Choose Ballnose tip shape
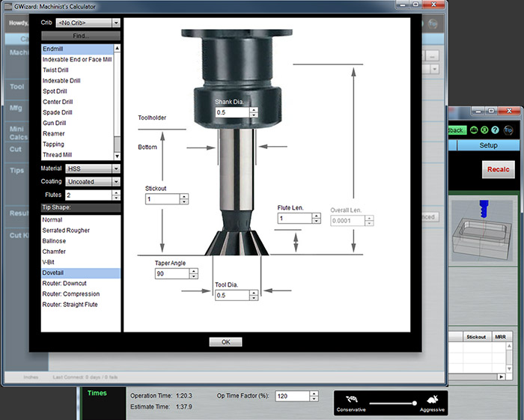 click(55, 241)
